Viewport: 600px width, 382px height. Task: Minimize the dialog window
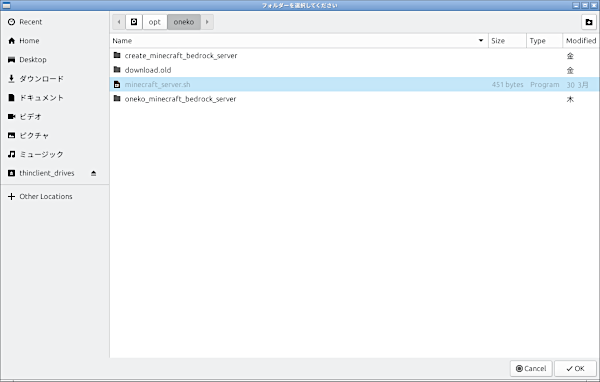tap(576, 5)
